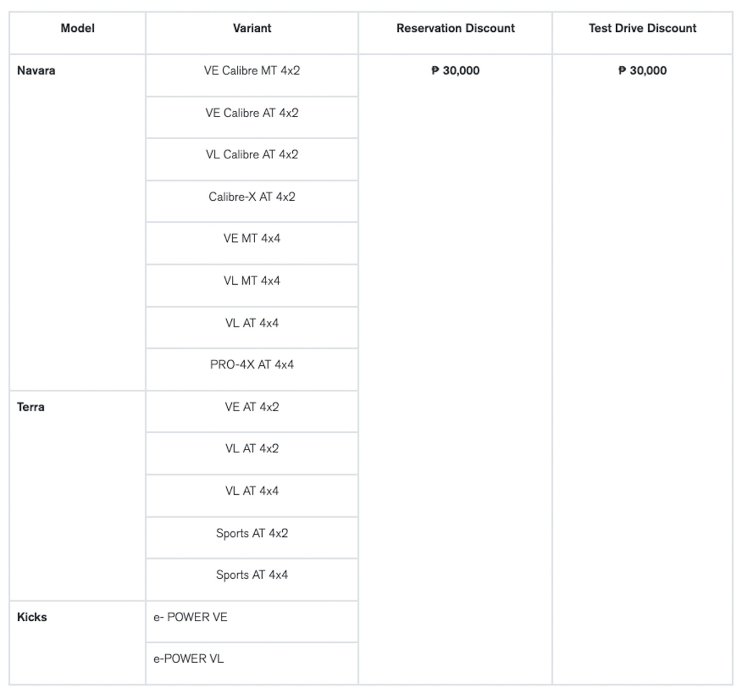Click the Terra model name
Viewport: 742px width, 700px height.
click(x=31, y=407)
